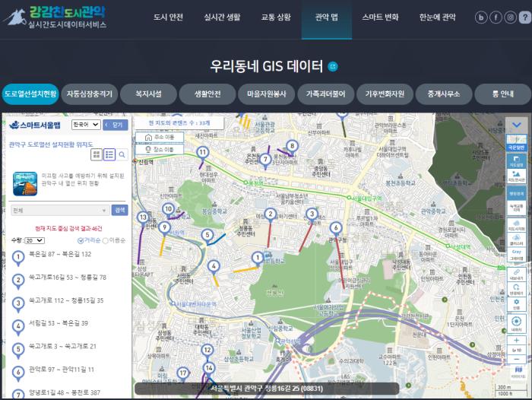The image size is (532, 400).
Task: Switch the side panel to list view
Action: [109, 155]
